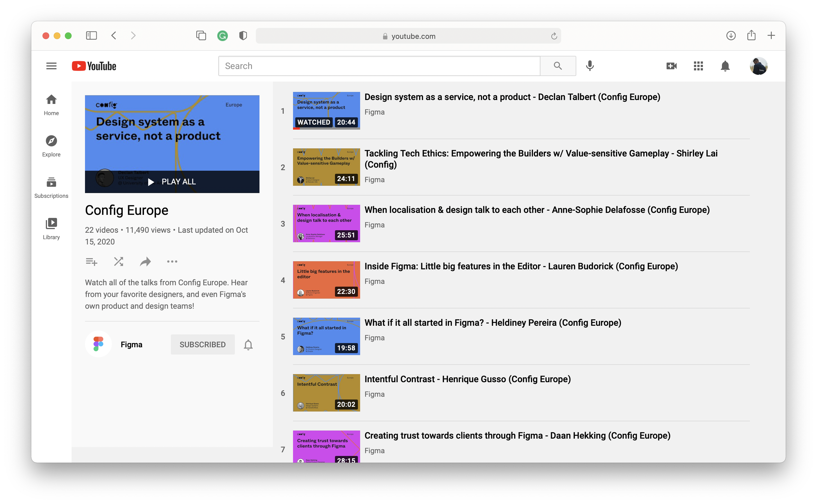This screenshot has width=817, height=504.
Task: Open Library in the sidebar
Action: pos(51,229)
